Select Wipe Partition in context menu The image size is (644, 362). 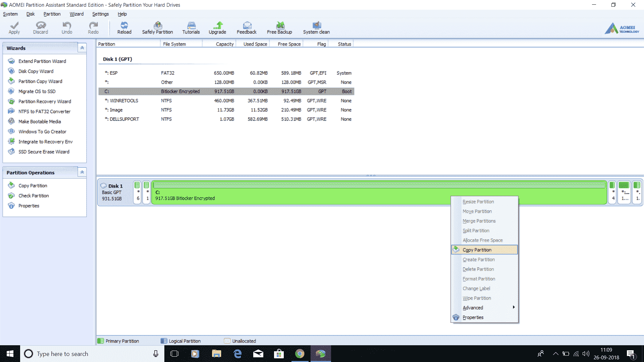click(484, 298)
